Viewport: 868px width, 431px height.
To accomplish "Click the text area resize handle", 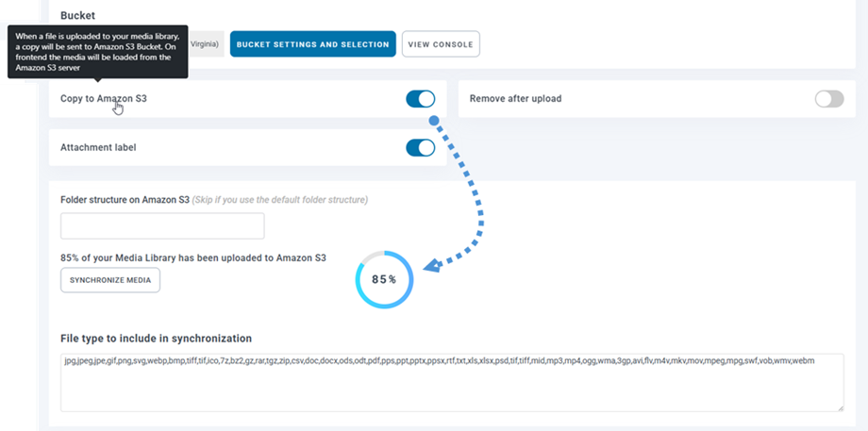I will 839,407.
